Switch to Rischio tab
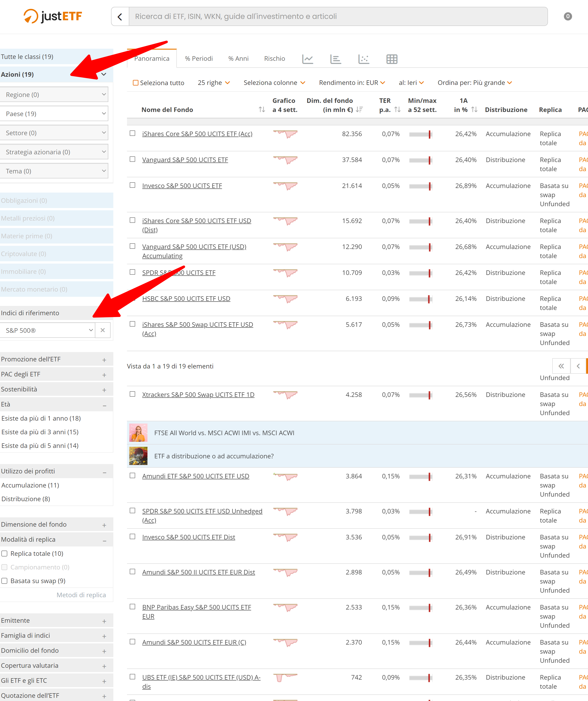Screen dimensions: 588x701 coord(275,58)
